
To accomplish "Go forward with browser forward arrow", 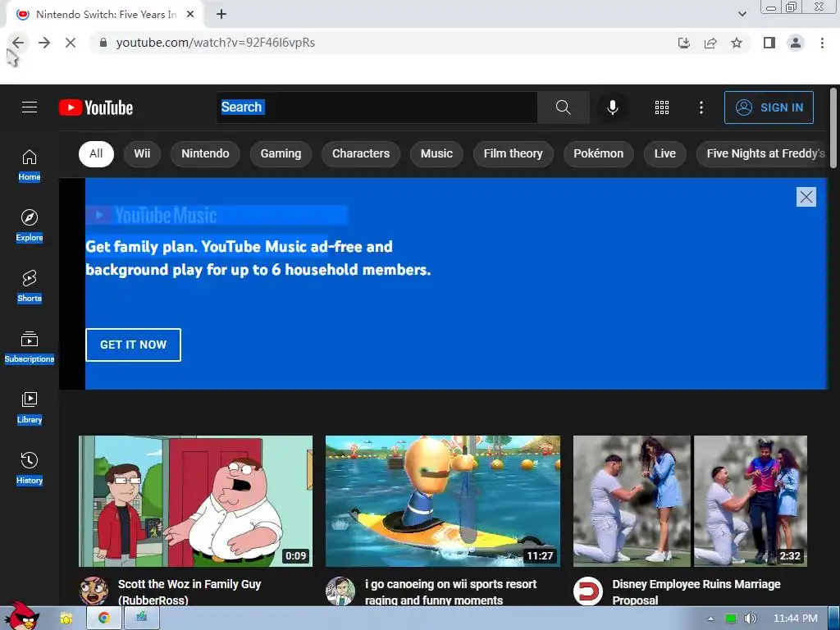I will coord(44,43).
